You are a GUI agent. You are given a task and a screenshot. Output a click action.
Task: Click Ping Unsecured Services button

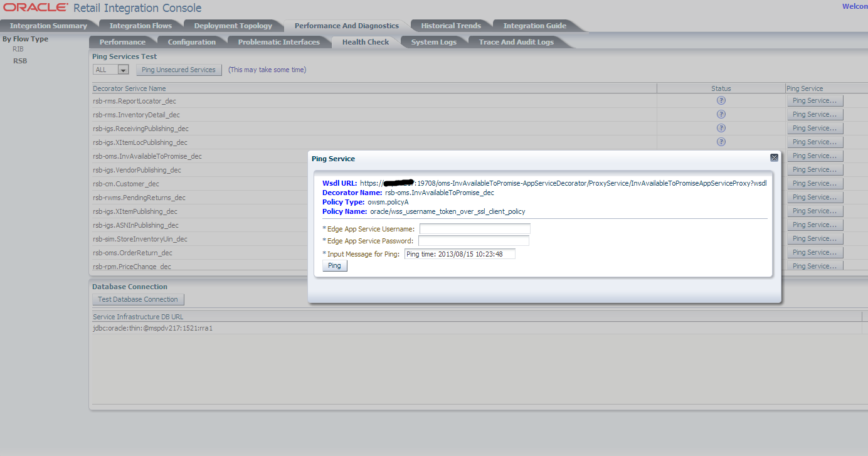pyautogui.click(x=179, y=70)
